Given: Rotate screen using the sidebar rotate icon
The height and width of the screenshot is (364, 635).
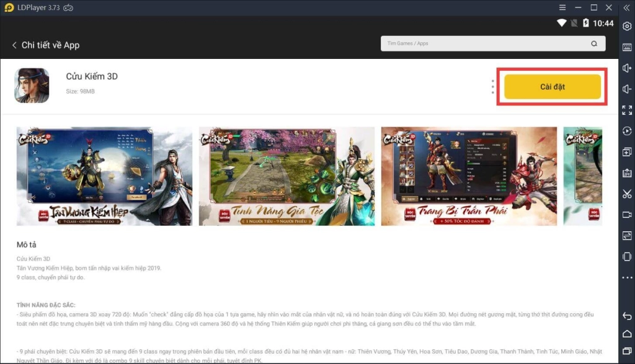Looking at the screenshot, I should tap(627, 257).
